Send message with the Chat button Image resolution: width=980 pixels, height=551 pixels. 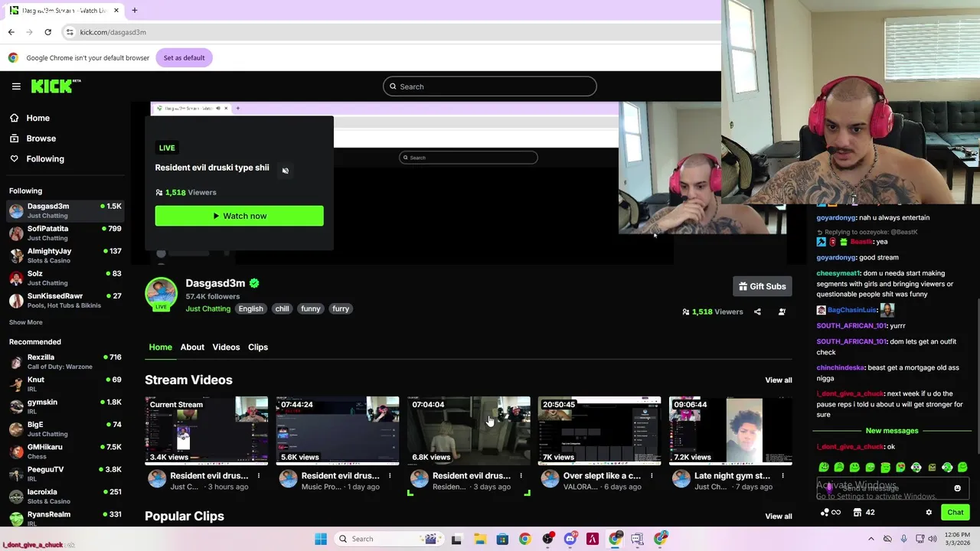(955, 513)
